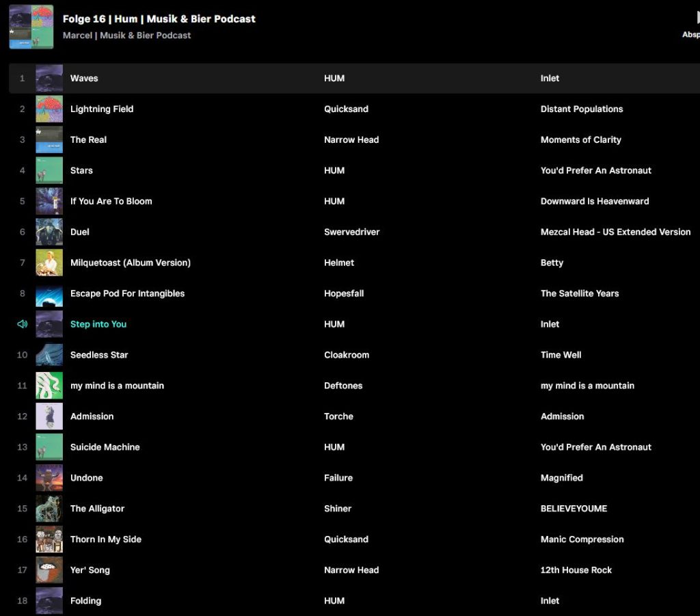This screenshot has width=700, height=616.
Task: Click the speaker icon beside Step into You
Action: point(22,324)
